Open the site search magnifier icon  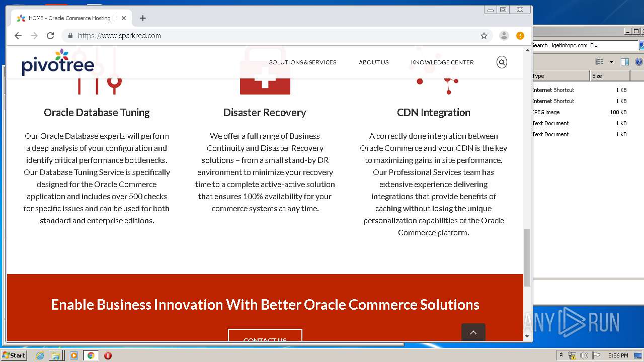click(502, 62)
